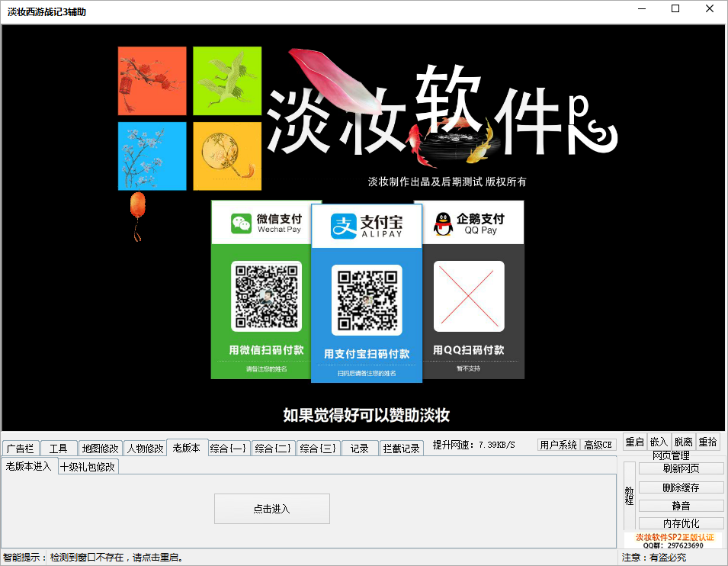This screenshot has width=728, height=566.
Task: Select the 十级礼包修改 sub-tab
Action: [x=88, y=467]
